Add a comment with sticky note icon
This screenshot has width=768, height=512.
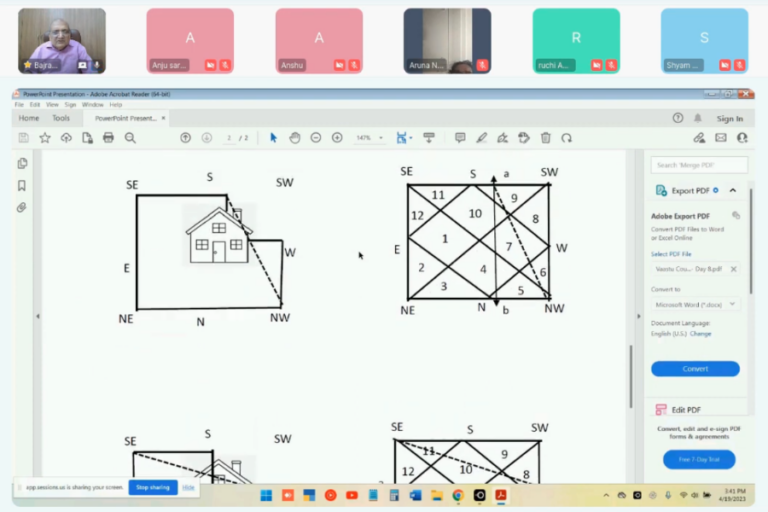[x=460, y=138]
